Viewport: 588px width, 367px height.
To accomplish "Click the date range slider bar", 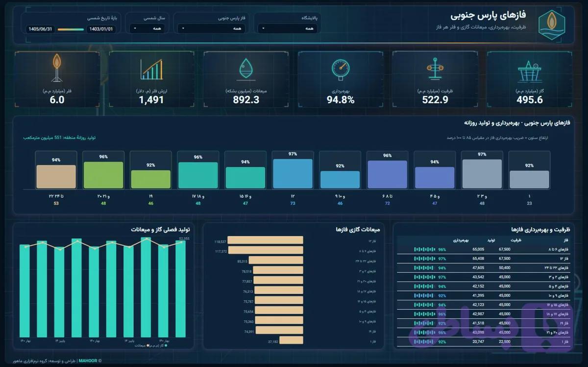I will 71,29.
